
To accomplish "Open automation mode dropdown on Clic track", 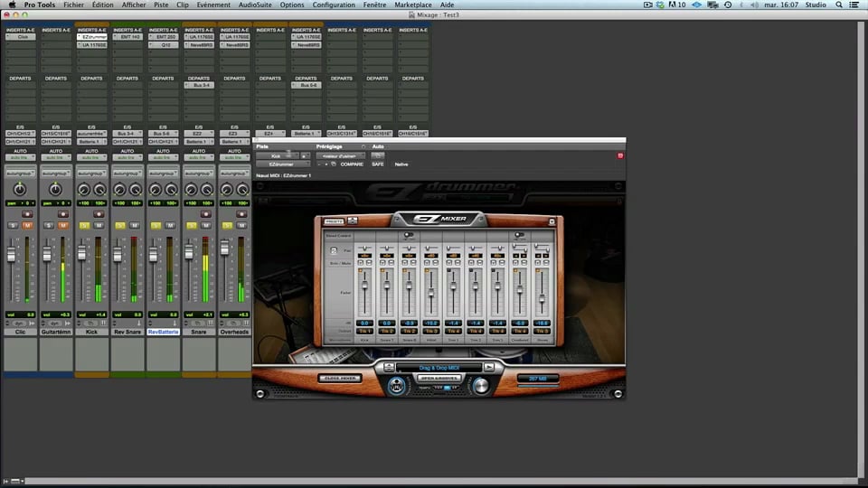I will tap(20, 157).
